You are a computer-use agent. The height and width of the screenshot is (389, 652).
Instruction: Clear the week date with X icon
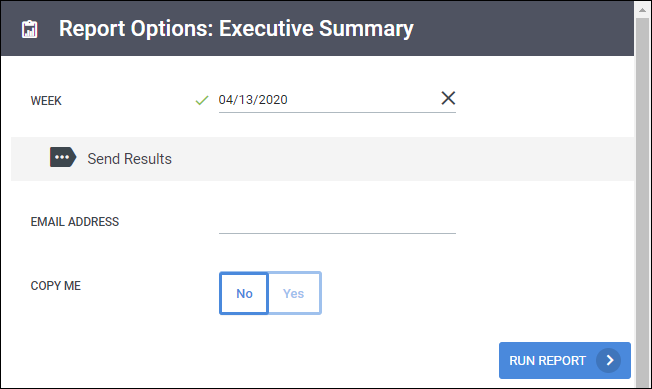coord(448,98)
